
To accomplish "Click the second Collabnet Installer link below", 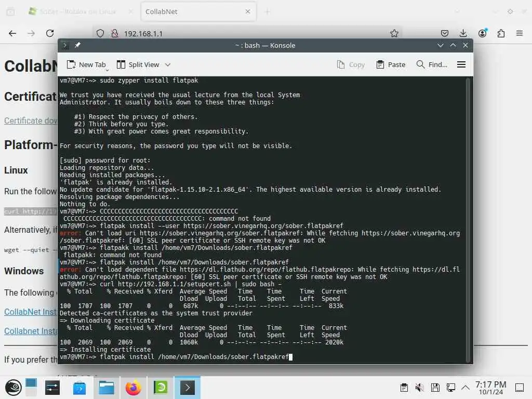I will (31, 331).
